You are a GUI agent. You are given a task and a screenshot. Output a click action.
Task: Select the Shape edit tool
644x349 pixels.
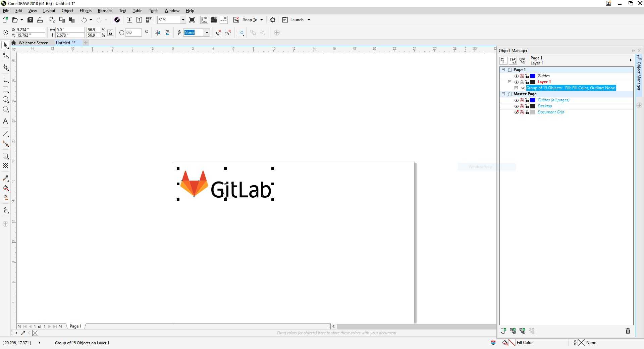5,56
